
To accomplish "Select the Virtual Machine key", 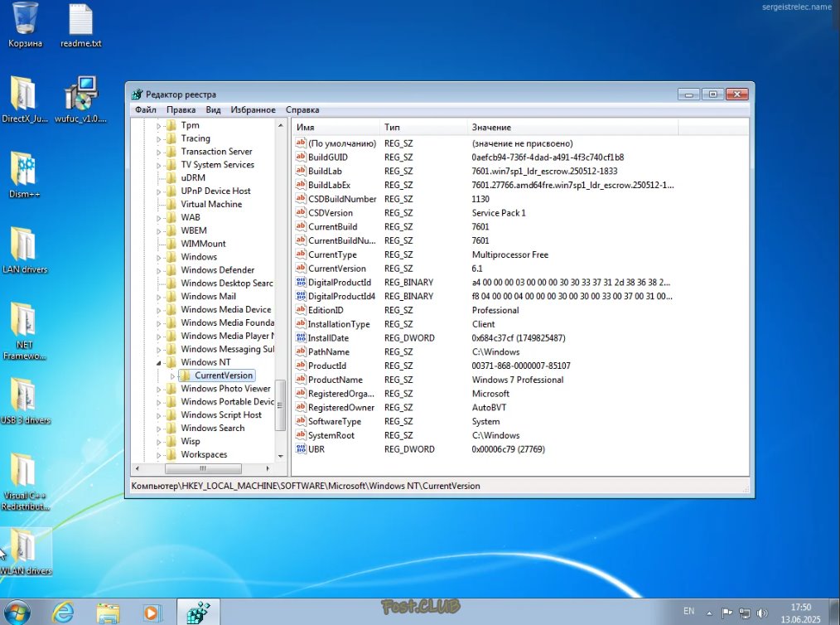I will tap(211, 204).
